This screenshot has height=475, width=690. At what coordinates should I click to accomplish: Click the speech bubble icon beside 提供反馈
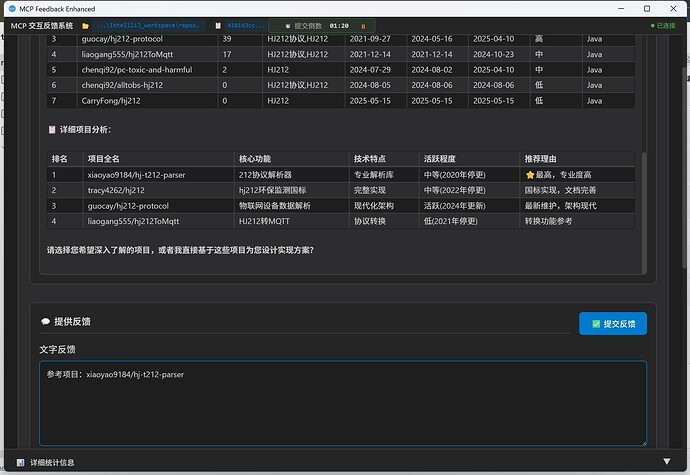pos(45,322)
